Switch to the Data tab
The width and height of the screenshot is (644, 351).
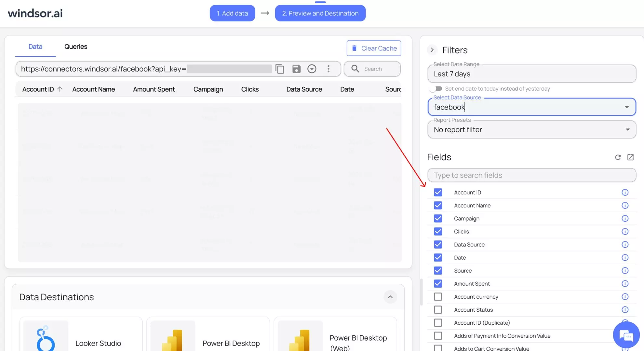(x=35, y=46)
